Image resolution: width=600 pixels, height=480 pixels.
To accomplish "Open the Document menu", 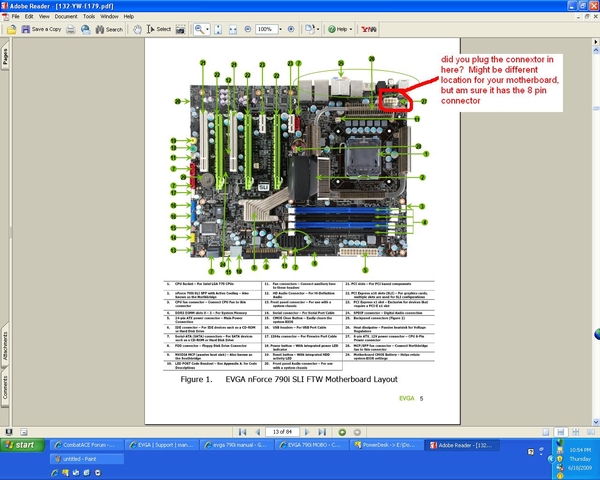I will pos(66,16).
